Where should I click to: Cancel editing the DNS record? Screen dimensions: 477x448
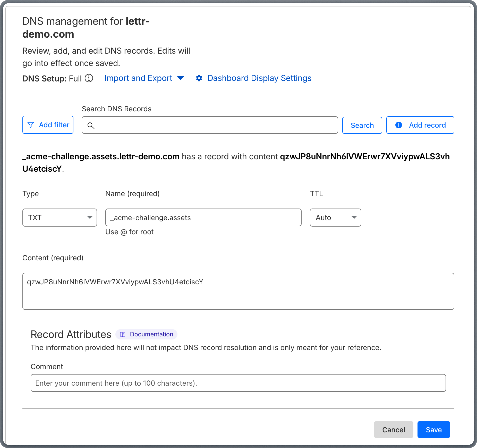pyautogui.click(x=393, y=429)
